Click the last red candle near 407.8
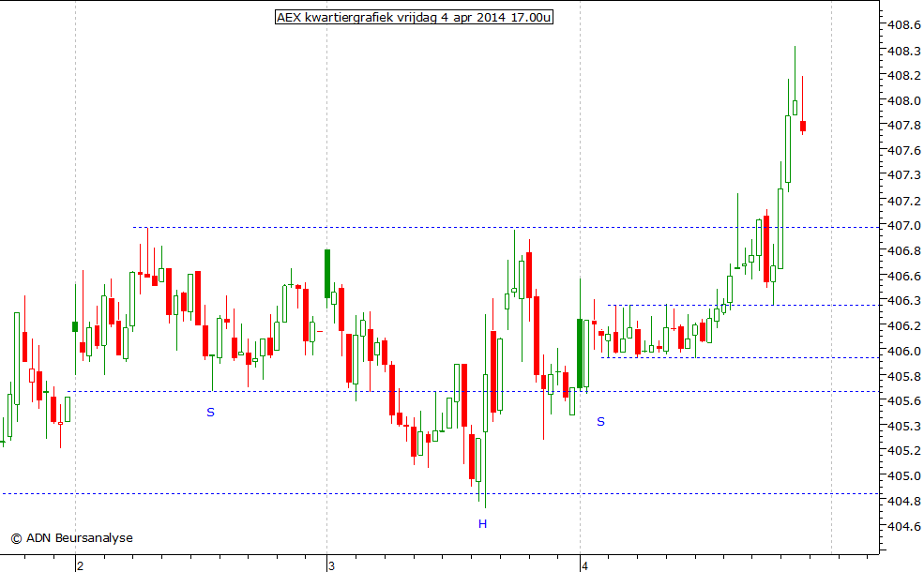Screen dimensions: 924x572 (x=803, y=126)
